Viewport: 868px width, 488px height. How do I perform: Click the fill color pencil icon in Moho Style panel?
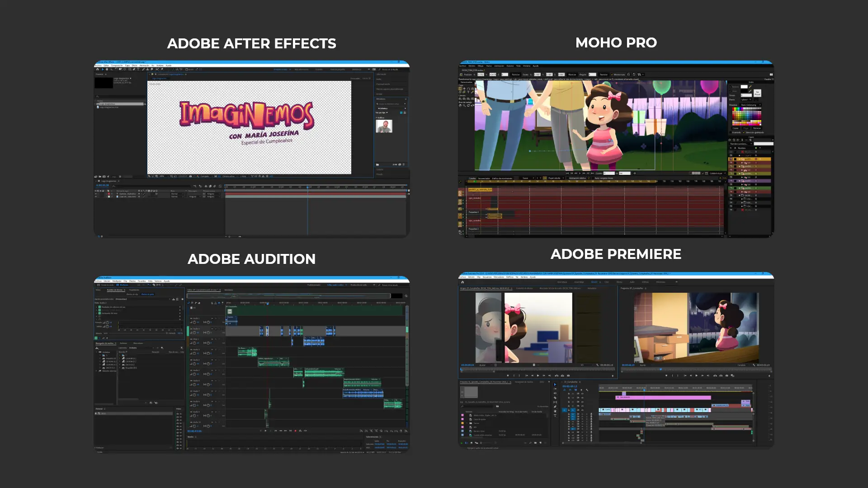pos(750,87)
